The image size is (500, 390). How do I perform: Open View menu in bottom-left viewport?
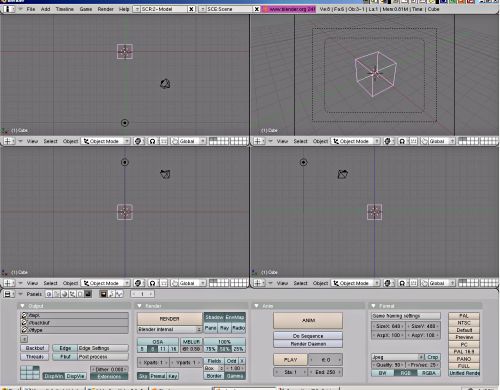click(x=32, y=283)
